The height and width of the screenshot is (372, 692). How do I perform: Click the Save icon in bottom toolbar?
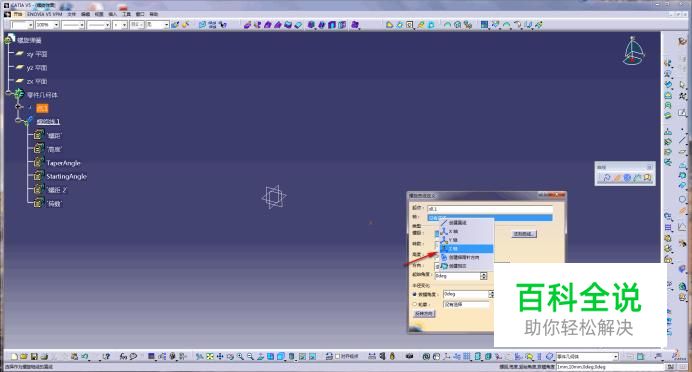tap(34, 356)
